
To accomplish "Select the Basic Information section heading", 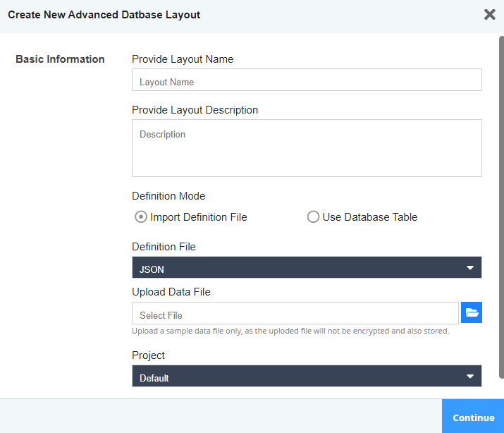I will click(x=60, y=59).
